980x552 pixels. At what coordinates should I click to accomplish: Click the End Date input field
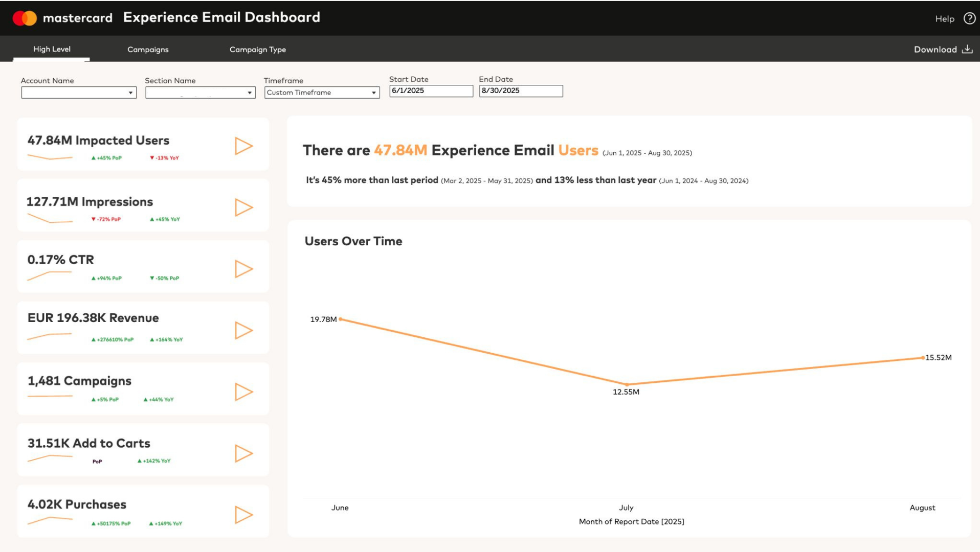[521, 91]
